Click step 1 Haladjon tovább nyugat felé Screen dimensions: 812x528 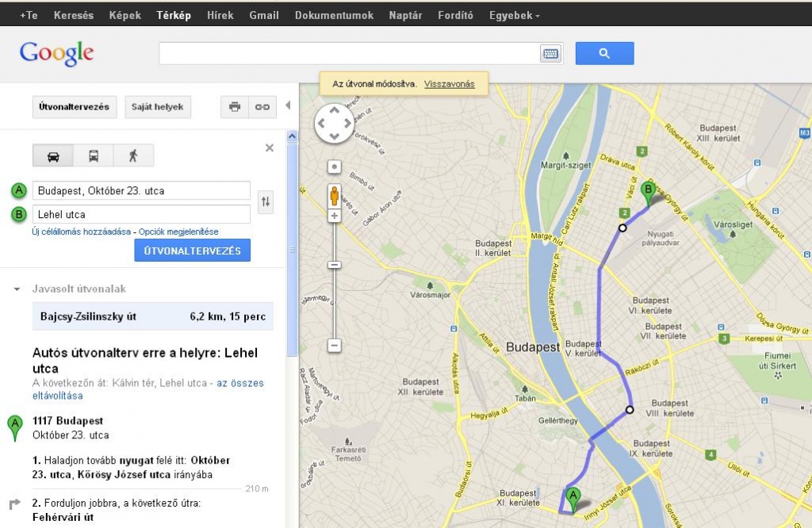(x=131, y=468)
